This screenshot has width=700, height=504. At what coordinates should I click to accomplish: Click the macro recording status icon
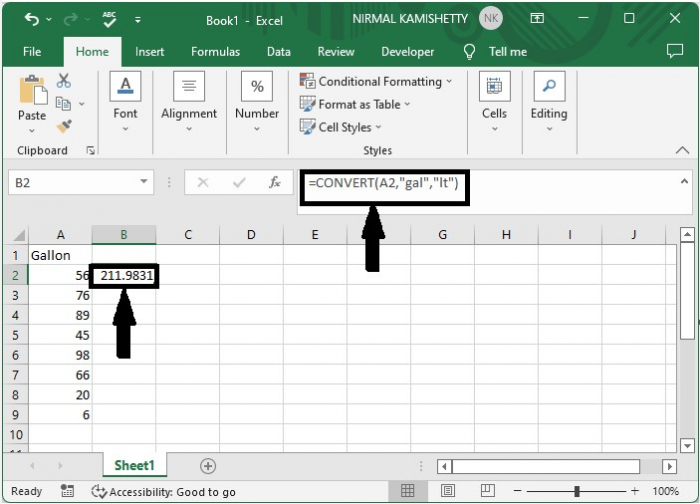(x=67, y=491)
